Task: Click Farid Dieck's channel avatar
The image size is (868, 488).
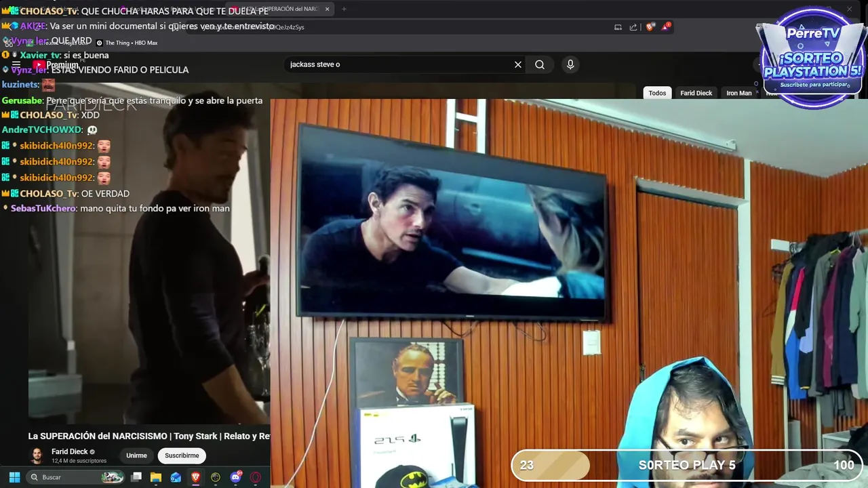Action: [x=37, y=455]
